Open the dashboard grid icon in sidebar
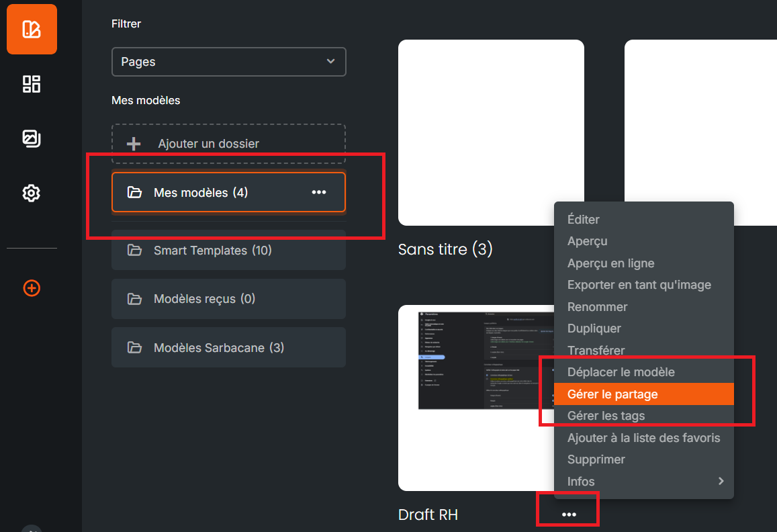 (32, 84)
